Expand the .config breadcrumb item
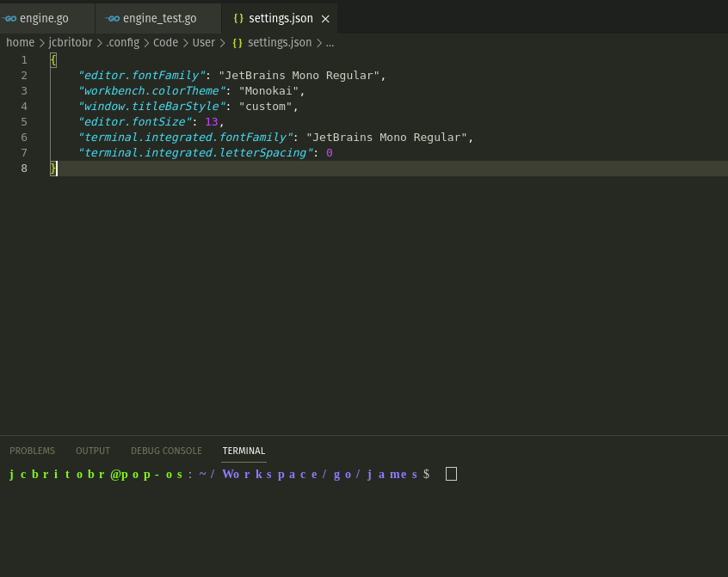Image resolution: width=728 pixels, height=577 pixels. coord(122,42)
